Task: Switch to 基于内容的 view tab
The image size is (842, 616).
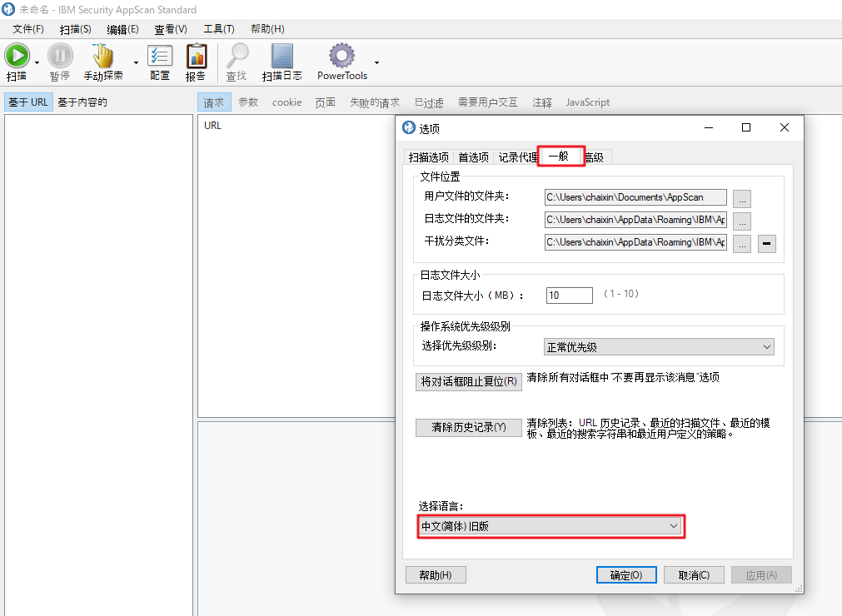Action: [82, 102]
